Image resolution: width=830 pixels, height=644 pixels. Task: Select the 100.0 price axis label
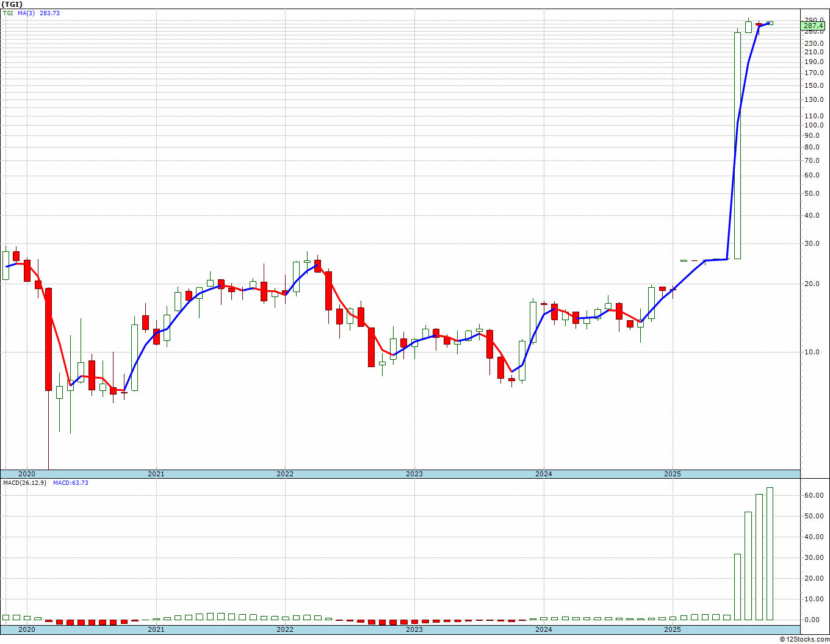(814, 125)
